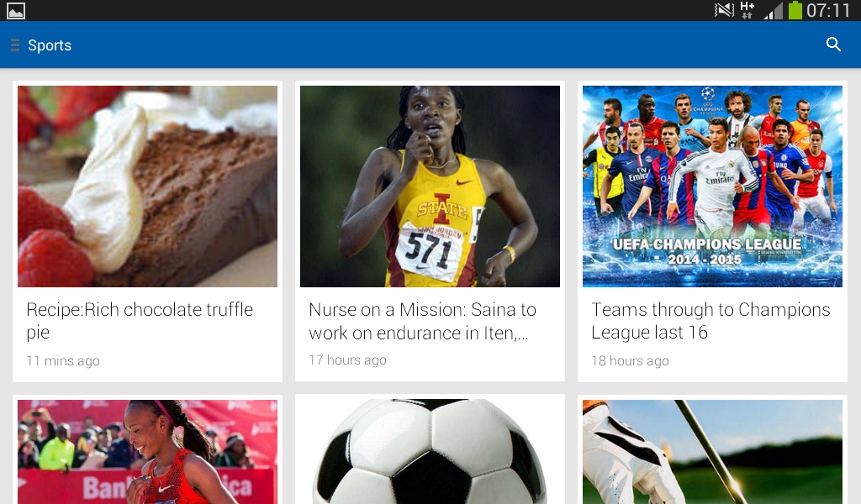This screenshot has width=861, height=504.
Task: Open the chocolate truffle pie photo
Action: 147,186
